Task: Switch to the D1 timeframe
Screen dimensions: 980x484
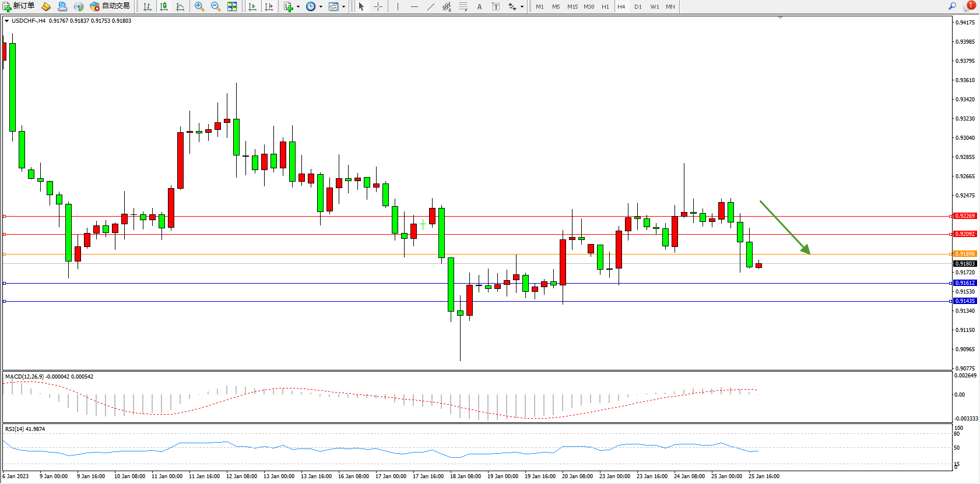Action: 638,6
